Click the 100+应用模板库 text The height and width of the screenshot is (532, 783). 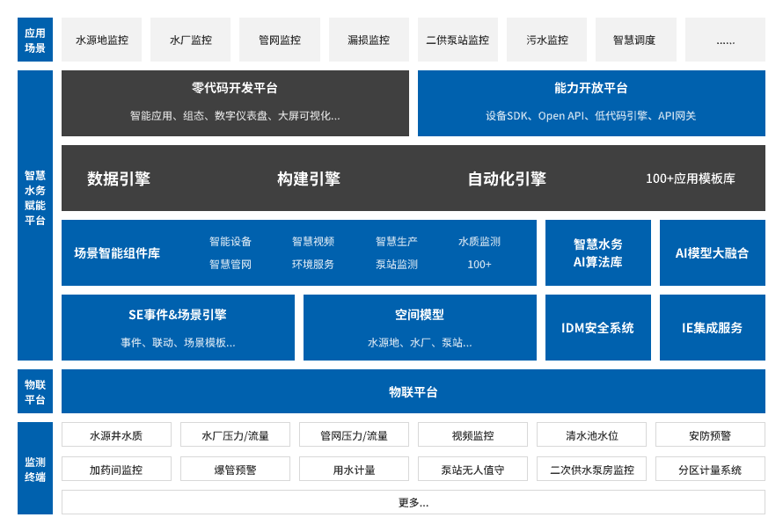point(690,179)
